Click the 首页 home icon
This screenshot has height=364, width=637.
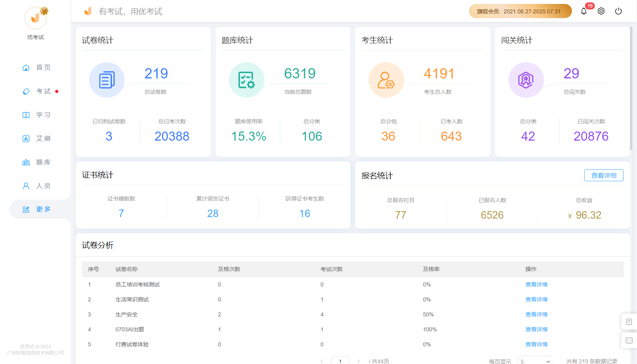point(26,68)
